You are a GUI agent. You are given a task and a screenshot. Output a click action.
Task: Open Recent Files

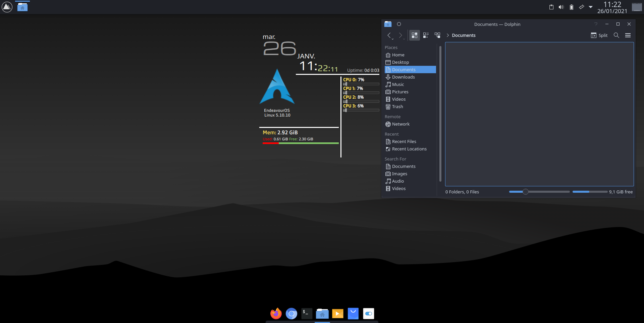click(410, 142)
